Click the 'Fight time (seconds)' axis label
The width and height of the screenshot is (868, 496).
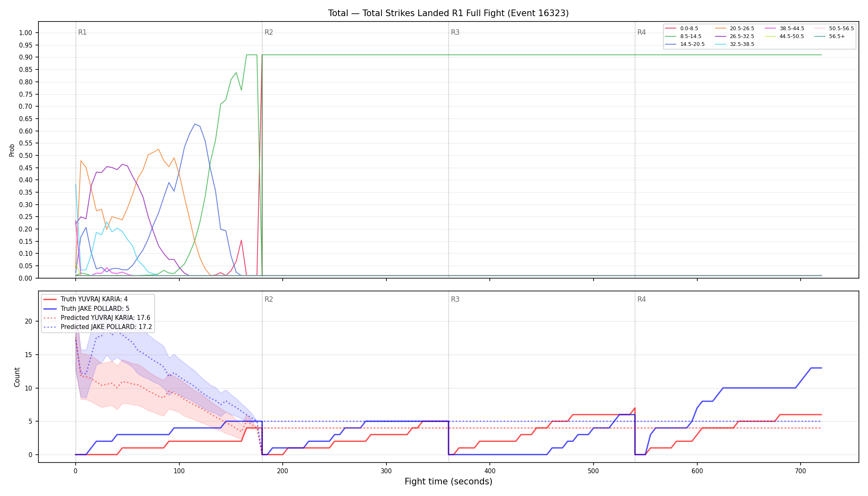448,482
